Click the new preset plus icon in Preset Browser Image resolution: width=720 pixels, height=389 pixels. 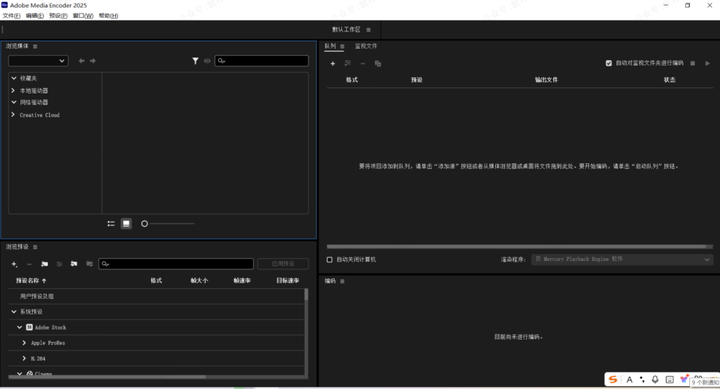point(14,264)
